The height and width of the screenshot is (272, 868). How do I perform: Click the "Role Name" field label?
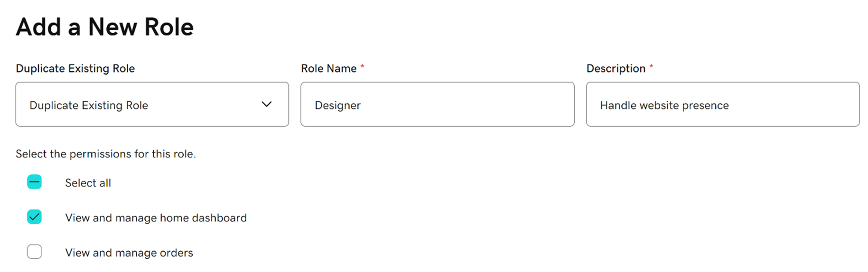pos(328,68)
